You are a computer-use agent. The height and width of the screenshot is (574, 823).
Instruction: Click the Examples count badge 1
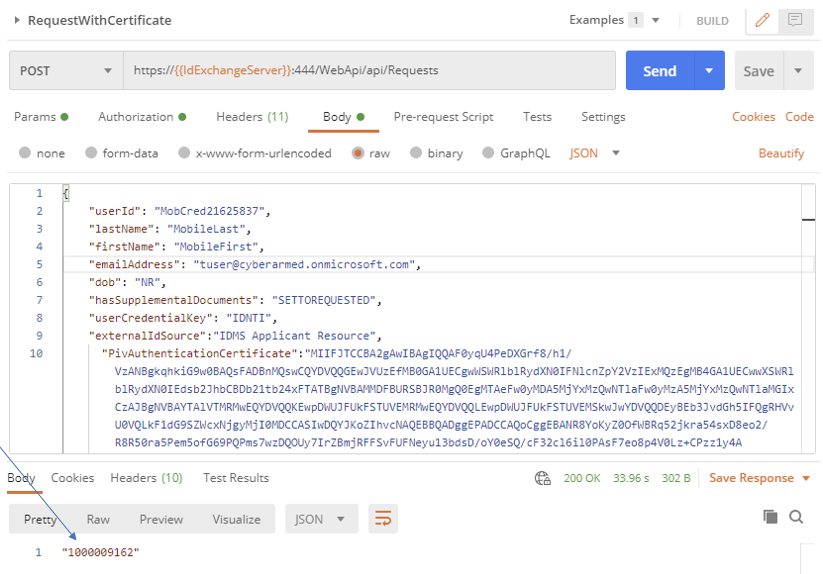(636, 20)
